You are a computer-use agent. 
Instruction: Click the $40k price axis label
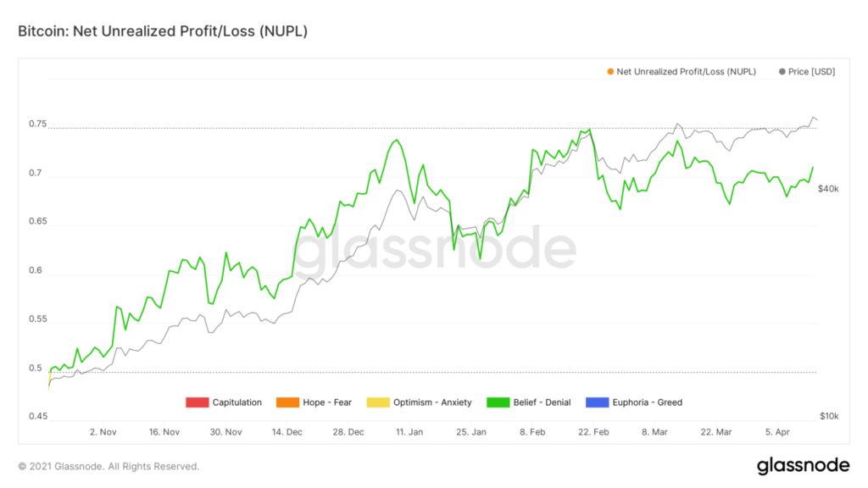coord(828,189)
